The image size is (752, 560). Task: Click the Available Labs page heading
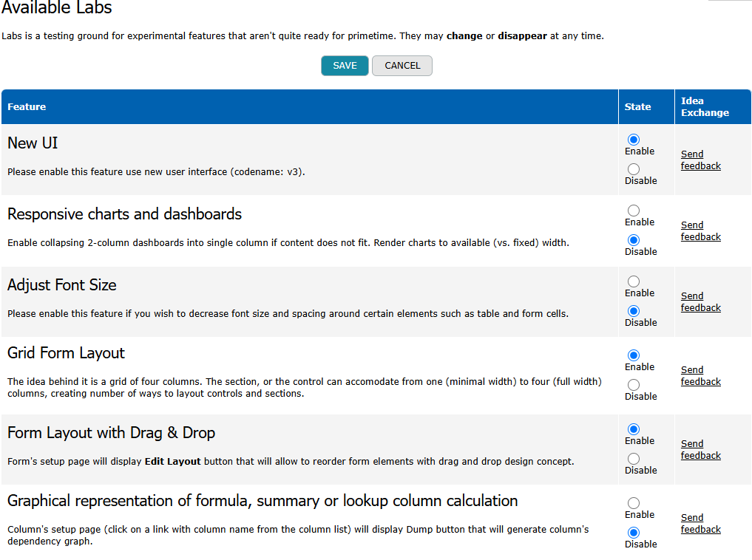pos(57,7)
